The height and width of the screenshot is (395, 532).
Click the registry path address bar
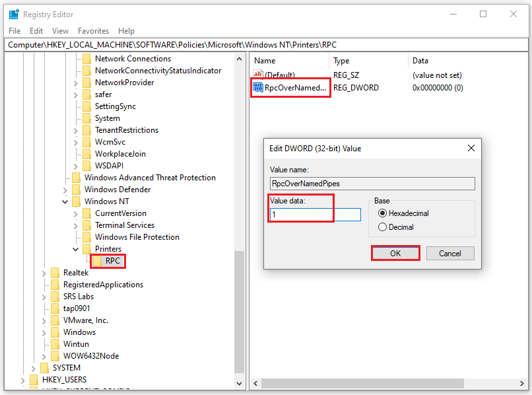pyautogui.click(x=266, y=45)
